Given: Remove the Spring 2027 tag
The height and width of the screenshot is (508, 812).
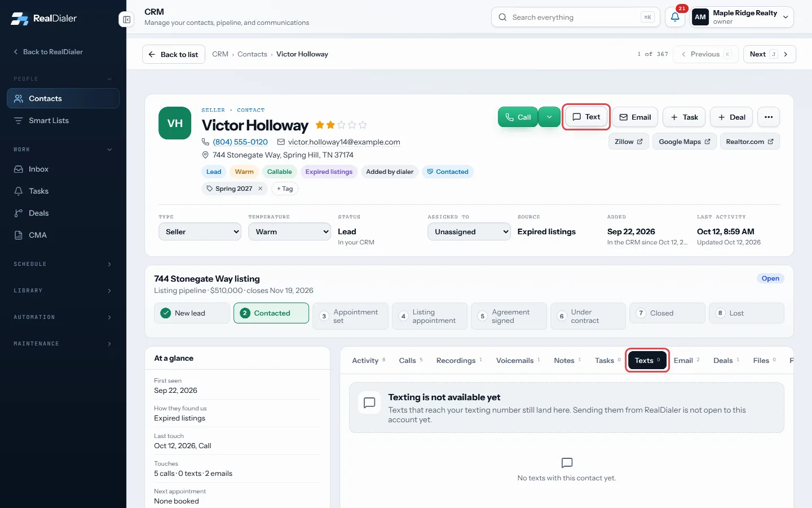Looking at the screenshot, I should click(x=261, y=189).
